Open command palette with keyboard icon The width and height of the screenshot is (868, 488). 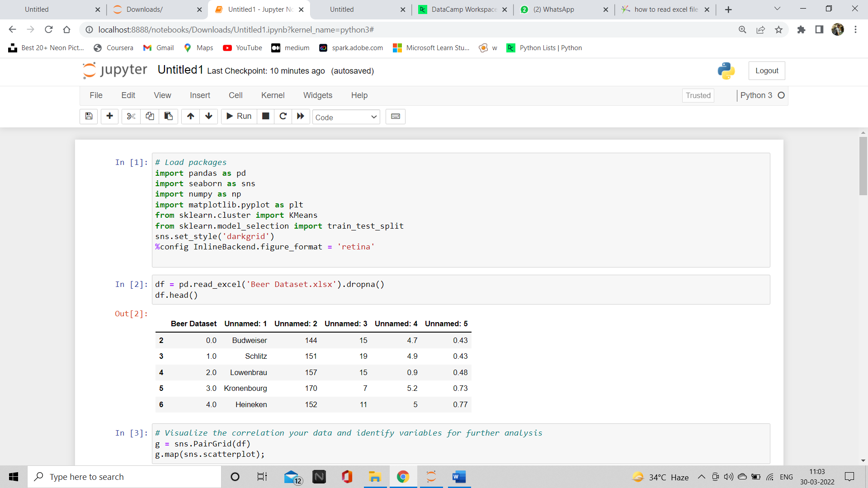coord(395,116)
